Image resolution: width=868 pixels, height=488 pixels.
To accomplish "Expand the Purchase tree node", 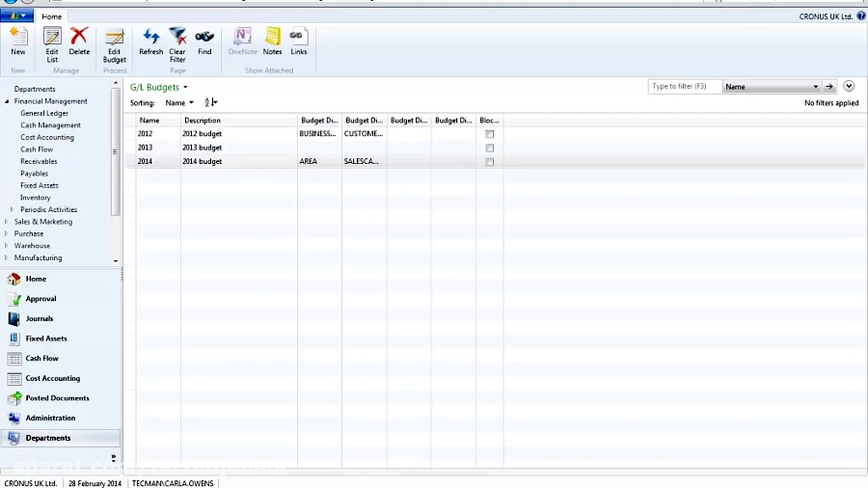I will pos(7,234).
